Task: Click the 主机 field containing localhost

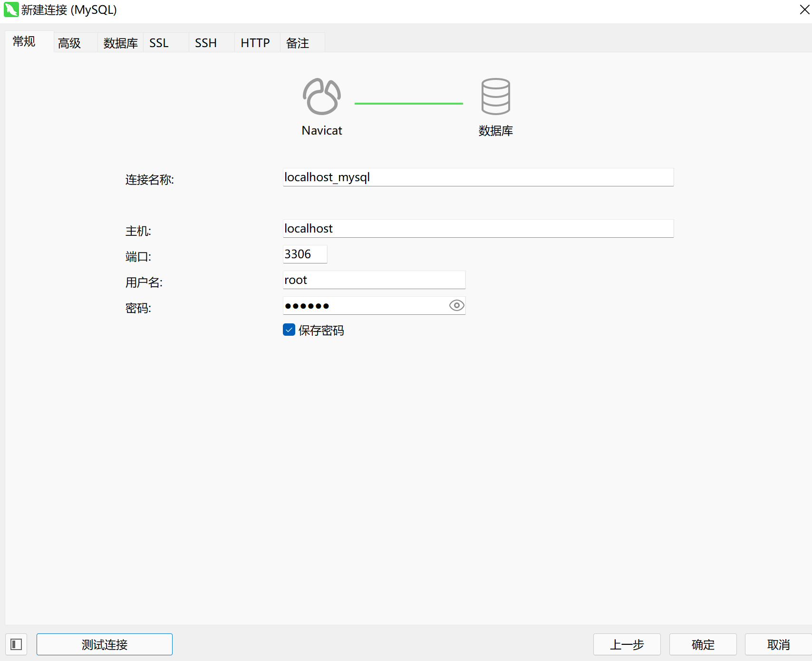Action: (478, 228)
